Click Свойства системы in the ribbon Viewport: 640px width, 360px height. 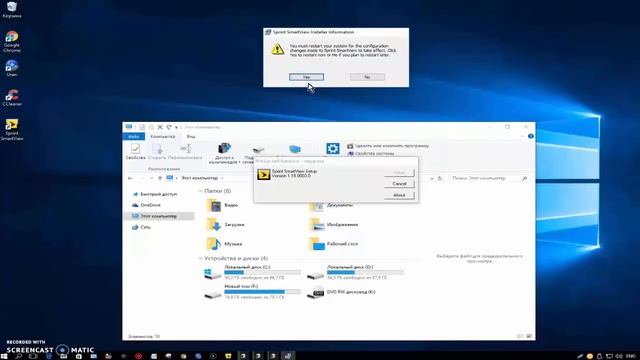click(371, 153)
